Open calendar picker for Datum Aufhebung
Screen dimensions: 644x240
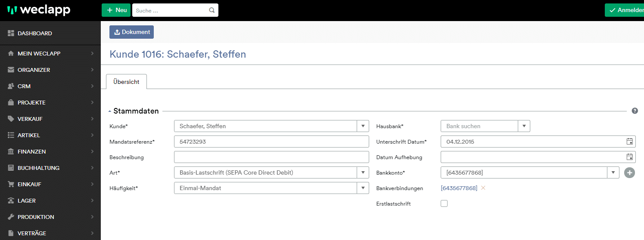(x=629, y=157)
